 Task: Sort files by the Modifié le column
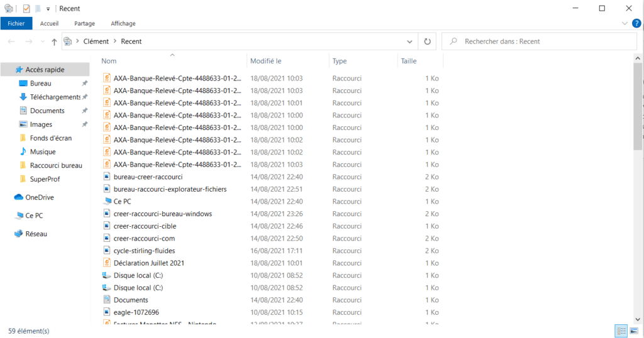point(265,61)
